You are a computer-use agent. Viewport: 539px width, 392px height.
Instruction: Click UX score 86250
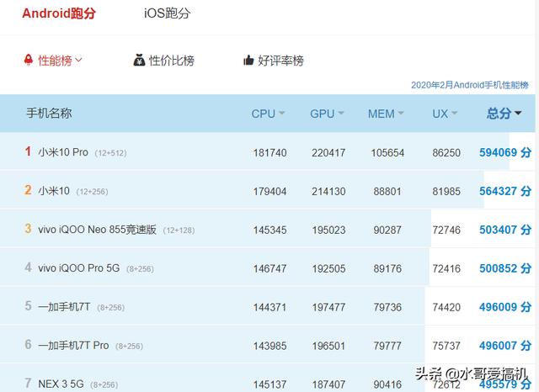click(x=446, y=153)
